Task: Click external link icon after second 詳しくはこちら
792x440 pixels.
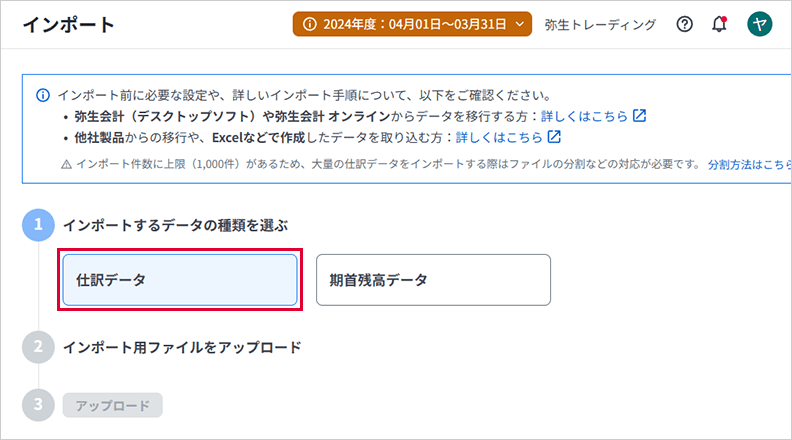Action: (554, 136)
